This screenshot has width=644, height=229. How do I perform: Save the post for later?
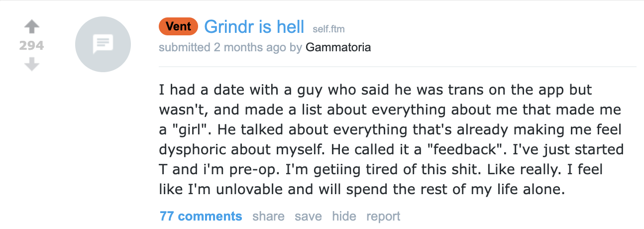click(x=308, y=217)
